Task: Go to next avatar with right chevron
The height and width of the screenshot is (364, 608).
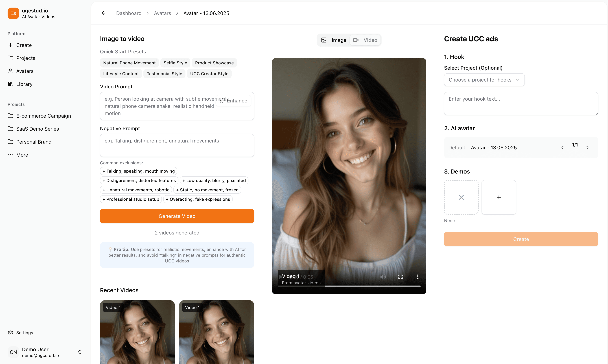Action: pyautogui.click(x=587, y=147)
